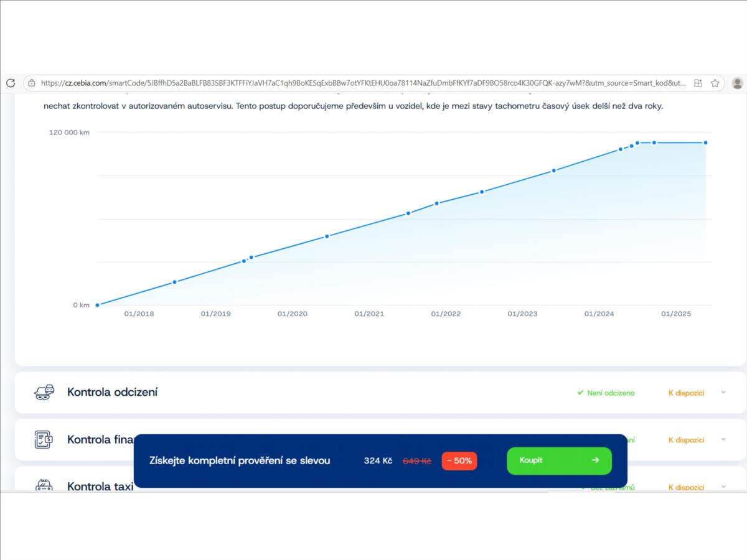Click the green checkmark next to Není odcizeno
747x560 pixels.
(x=580, y=393)
